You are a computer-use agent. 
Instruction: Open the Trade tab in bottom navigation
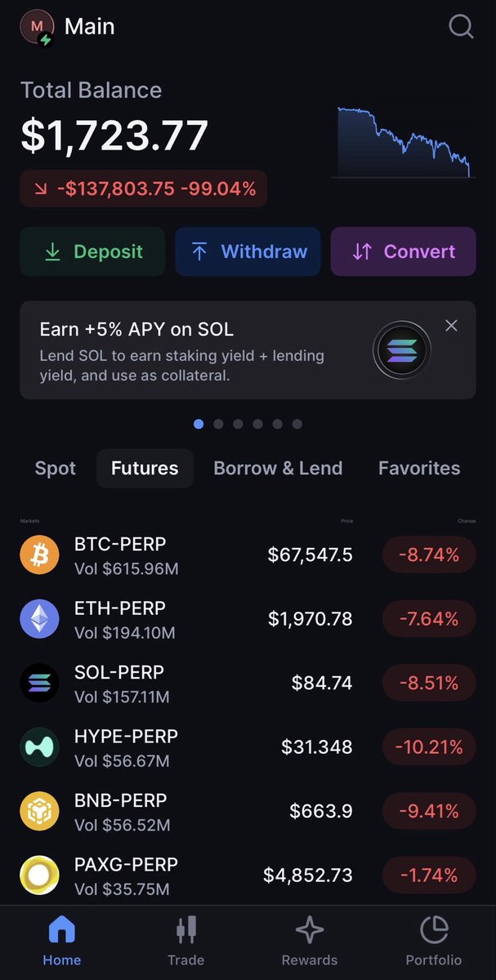tap(185, 940)
